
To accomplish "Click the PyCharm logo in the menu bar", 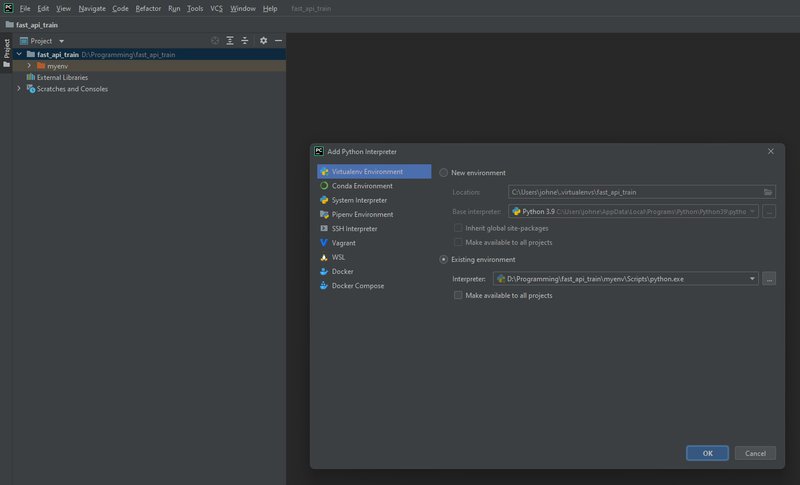I will (8, 8).
